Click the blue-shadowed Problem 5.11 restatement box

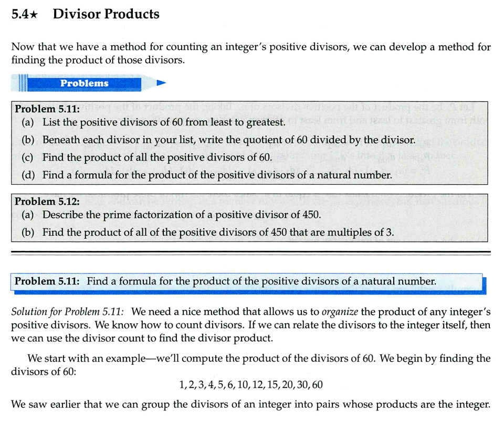(x=247, y=281)
